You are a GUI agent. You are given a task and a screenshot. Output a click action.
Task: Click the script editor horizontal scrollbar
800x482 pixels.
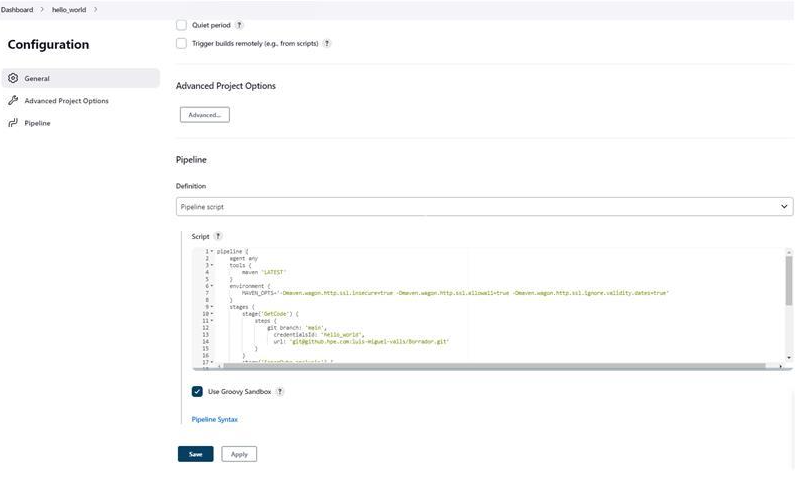[x=494, y=366]
